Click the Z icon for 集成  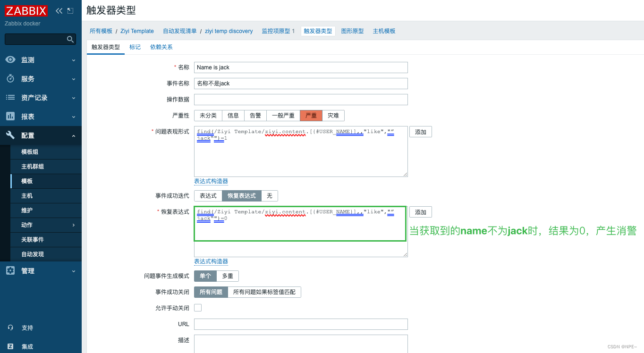(10, 346)
